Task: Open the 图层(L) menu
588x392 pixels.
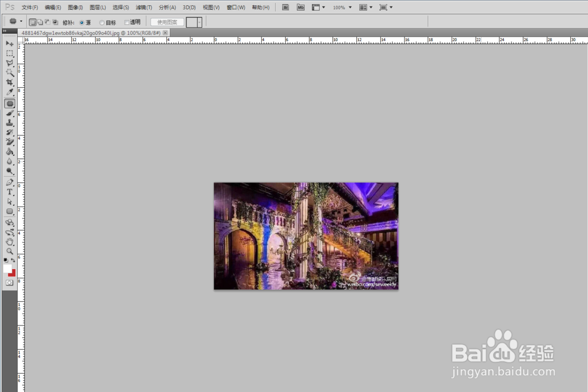Action: coord(98,8)
